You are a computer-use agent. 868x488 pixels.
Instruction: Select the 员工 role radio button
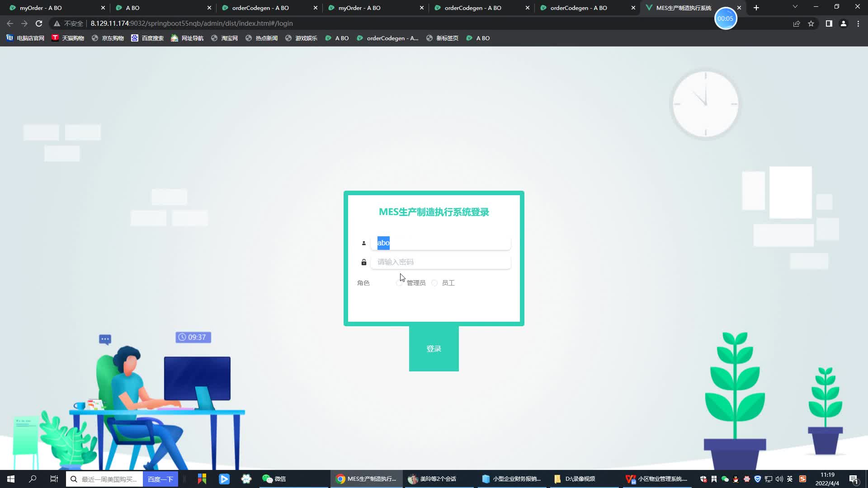coord(434,283)
